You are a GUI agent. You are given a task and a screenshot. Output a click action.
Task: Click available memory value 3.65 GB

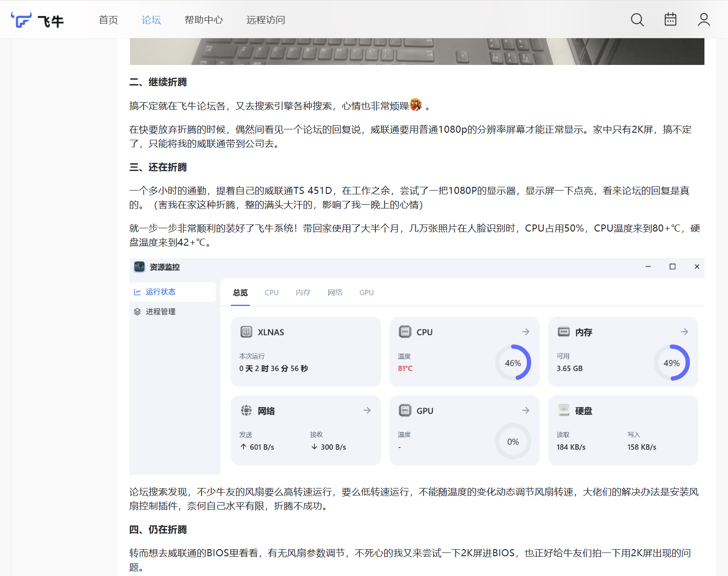coord(569,368)
